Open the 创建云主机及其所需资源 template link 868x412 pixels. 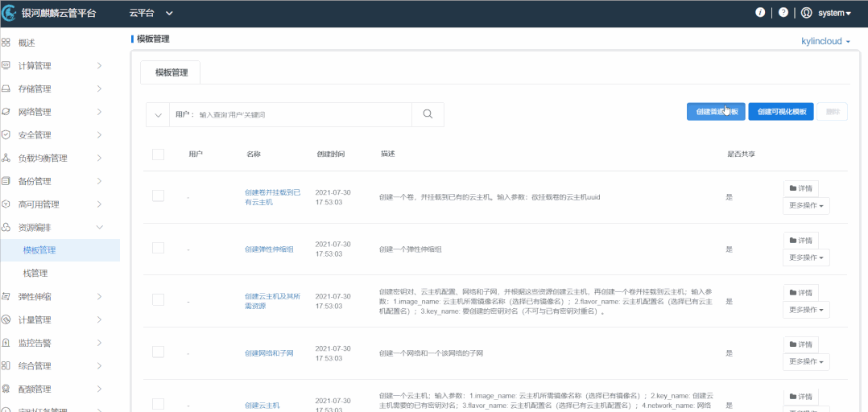(x=271, y=300)
